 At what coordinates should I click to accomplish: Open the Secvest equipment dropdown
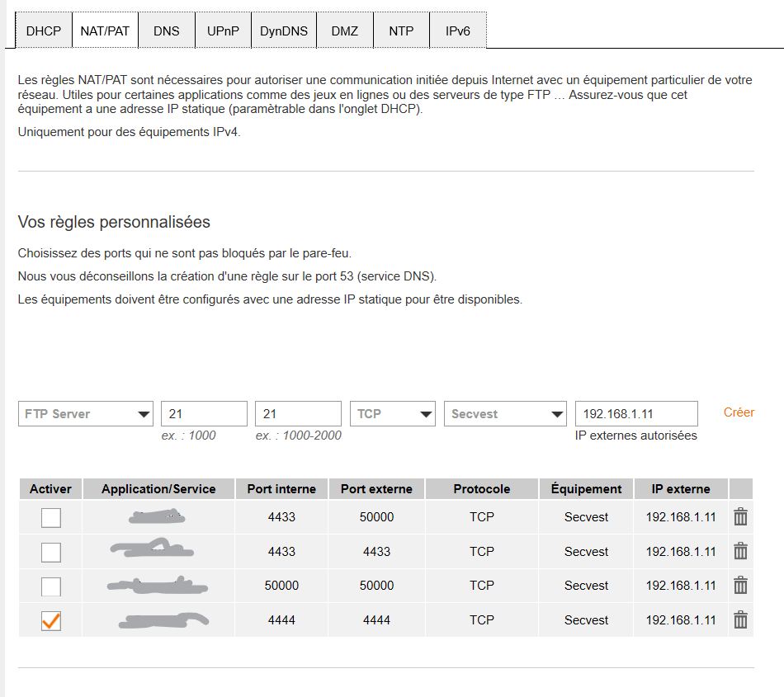(x=505, y=414)
